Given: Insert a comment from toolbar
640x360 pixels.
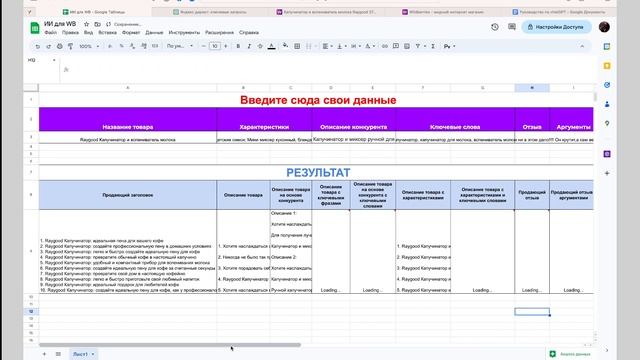Looking at the screenshot, I should coord(396,46).
